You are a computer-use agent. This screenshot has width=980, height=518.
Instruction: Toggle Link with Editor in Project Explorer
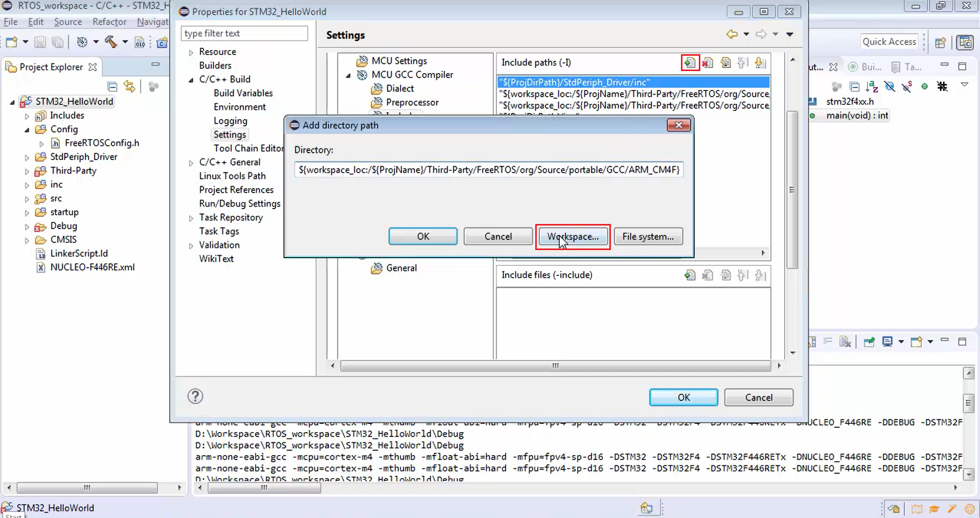tap(130, 86)
